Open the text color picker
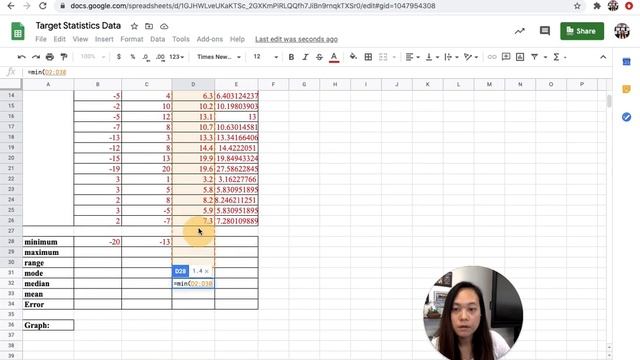Screen dimensions: 640x360 pyautogui.click(x=334, y=57)
